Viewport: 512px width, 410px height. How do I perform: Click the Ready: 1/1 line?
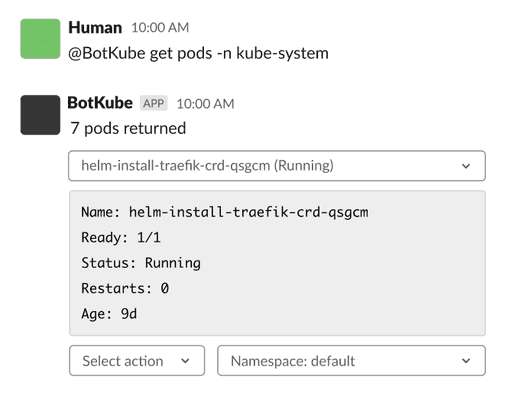pyautogui.click(x=121, y=238)
